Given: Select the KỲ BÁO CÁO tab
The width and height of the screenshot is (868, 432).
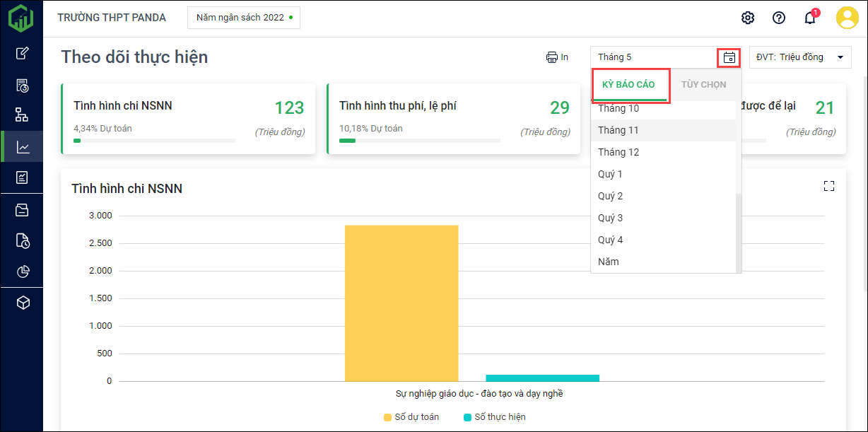Looking at the screenshot, I should tap(628, 85).
